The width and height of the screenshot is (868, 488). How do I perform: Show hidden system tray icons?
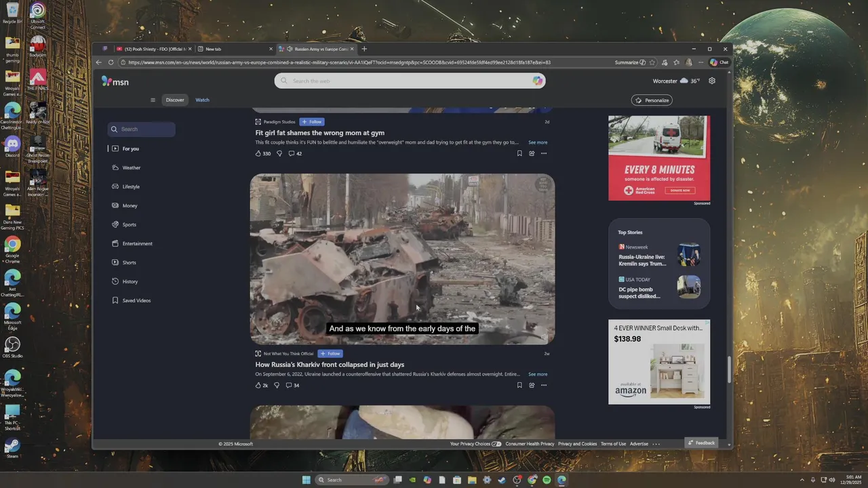(802, 480)
